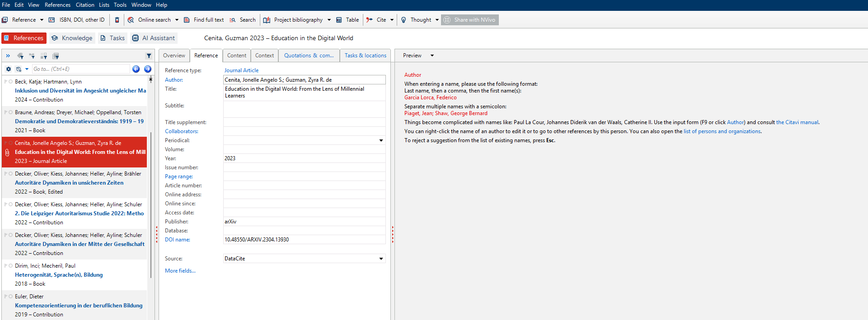Click the Go to search field
The width and height of the screenshot is (868, 320).
click(x=80, y=69)
